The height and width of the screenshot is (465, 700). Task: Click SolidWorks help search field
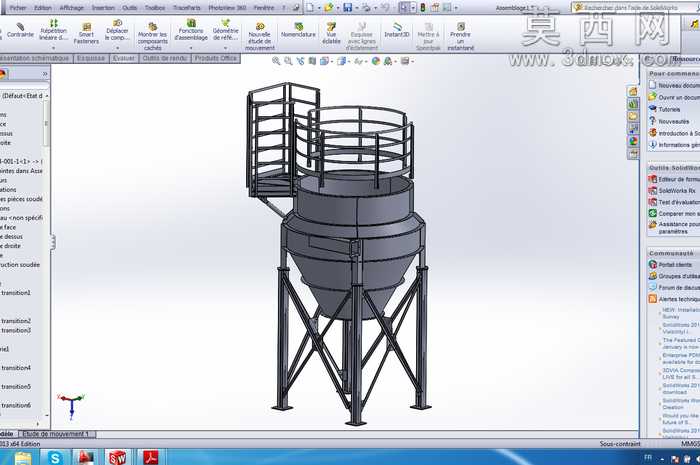click(x=636, y=7)
